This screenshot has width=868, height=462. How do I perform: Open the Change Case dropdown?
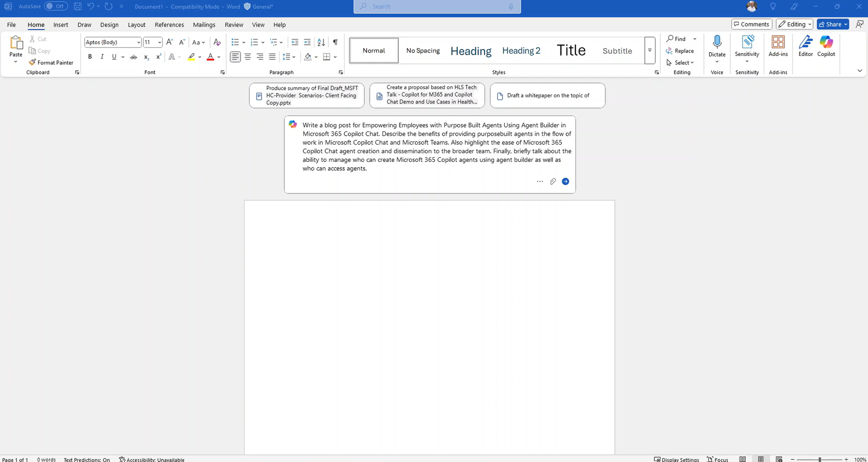click(198, 42)
